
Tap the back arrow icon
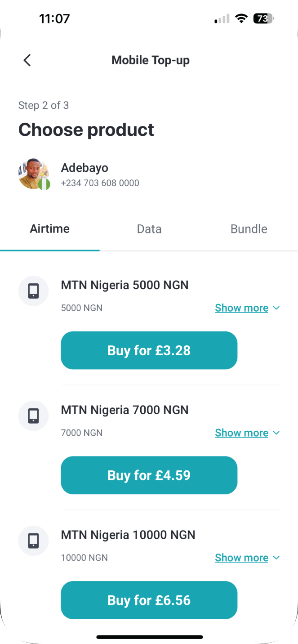click(27, 60)
